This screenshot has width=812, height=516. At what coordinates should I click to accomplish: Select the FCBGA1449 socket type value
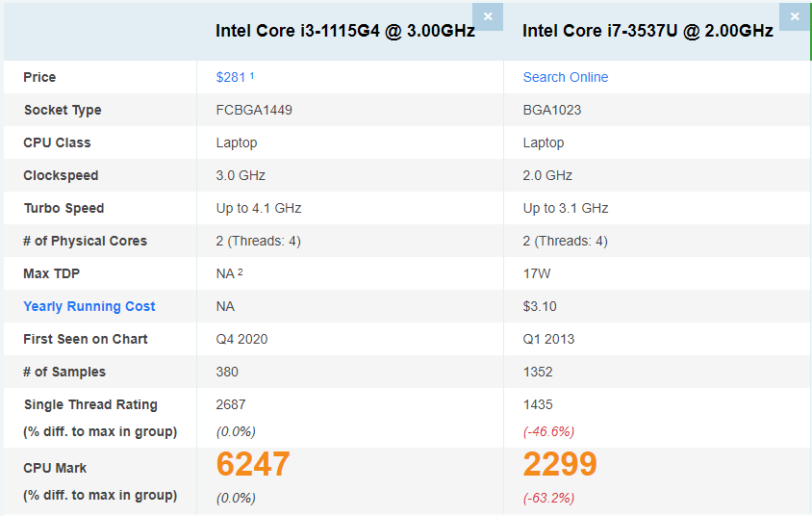[254, 110]
